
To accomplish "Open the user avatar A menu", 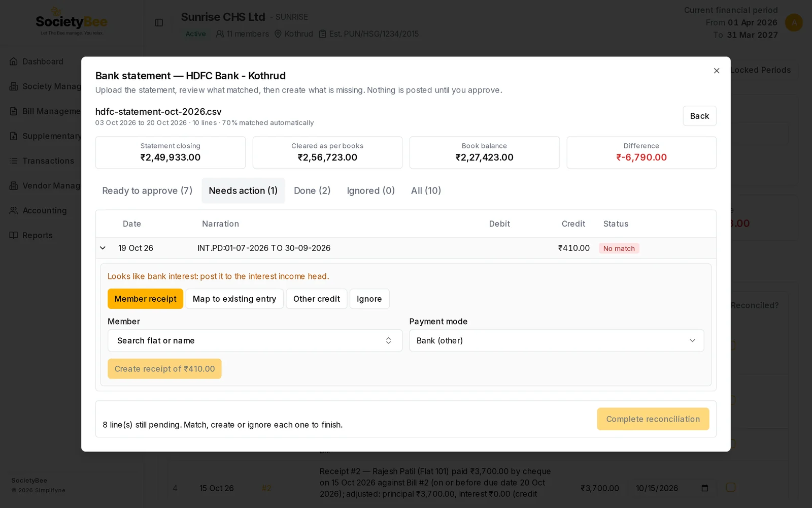I will 794,22.
